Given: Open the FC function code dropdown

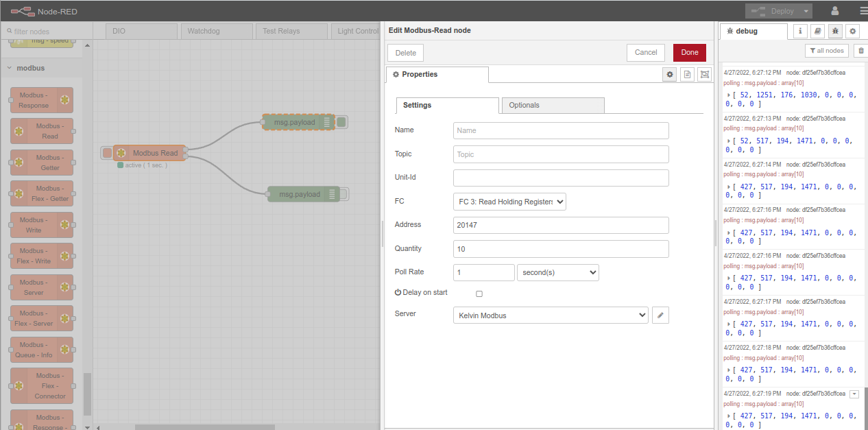Looking at the screenshot, I should point(509,202).
